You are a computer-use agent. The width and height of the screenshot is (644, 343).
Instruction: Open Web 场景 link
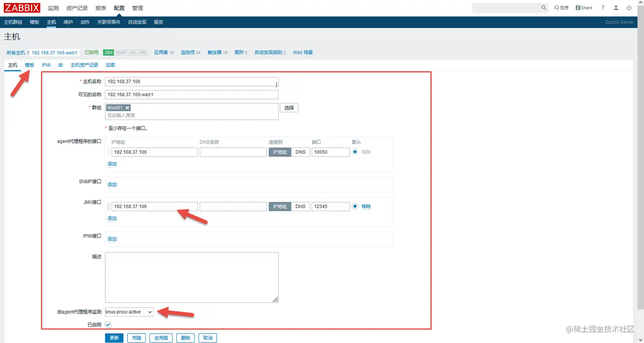point(303,52)
